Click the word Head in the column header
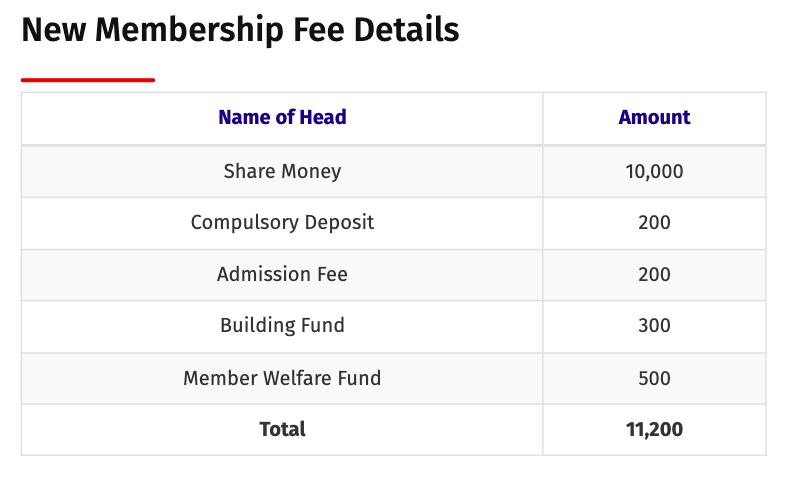Viewport: 805px width, 495px height. click(323, 118)
